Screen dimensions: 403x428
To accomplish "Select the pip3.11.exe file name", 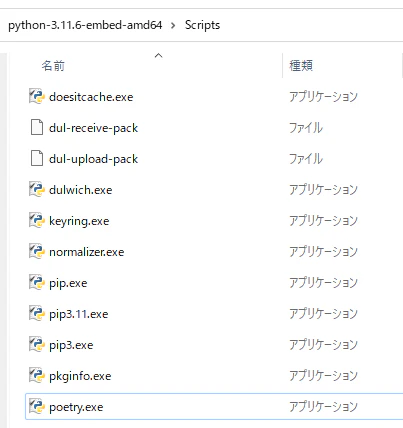I will [x=79, y=314].
